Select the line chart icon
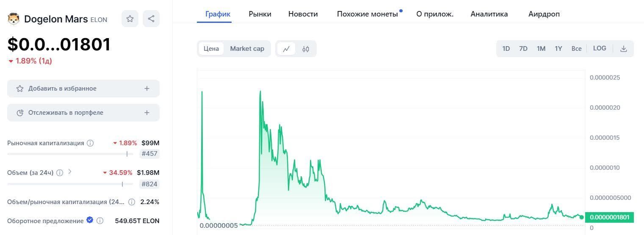 286,49
